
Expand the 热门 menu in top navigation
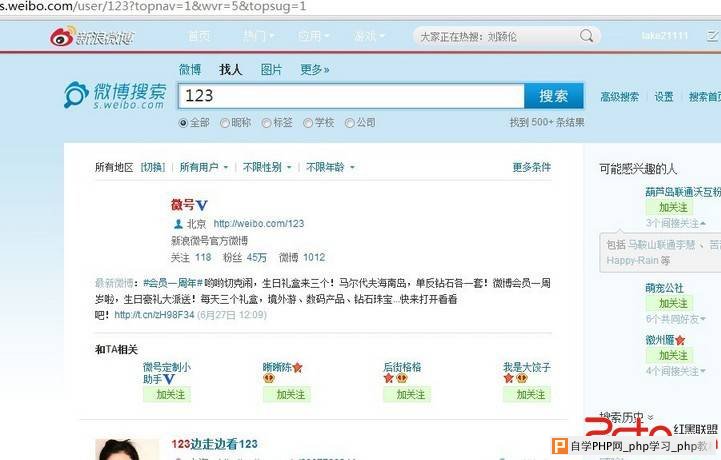pyautogui.click(x=258, y=36)
